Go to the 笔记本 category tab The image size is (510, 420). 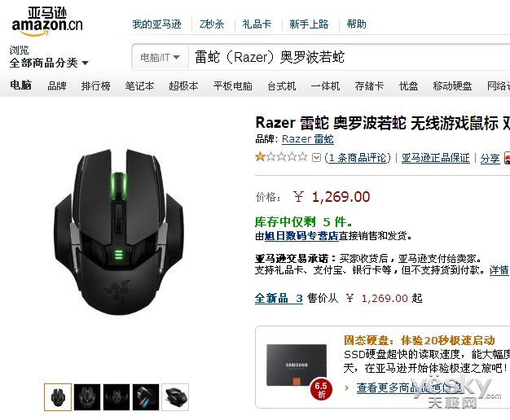tap(139, 86)
